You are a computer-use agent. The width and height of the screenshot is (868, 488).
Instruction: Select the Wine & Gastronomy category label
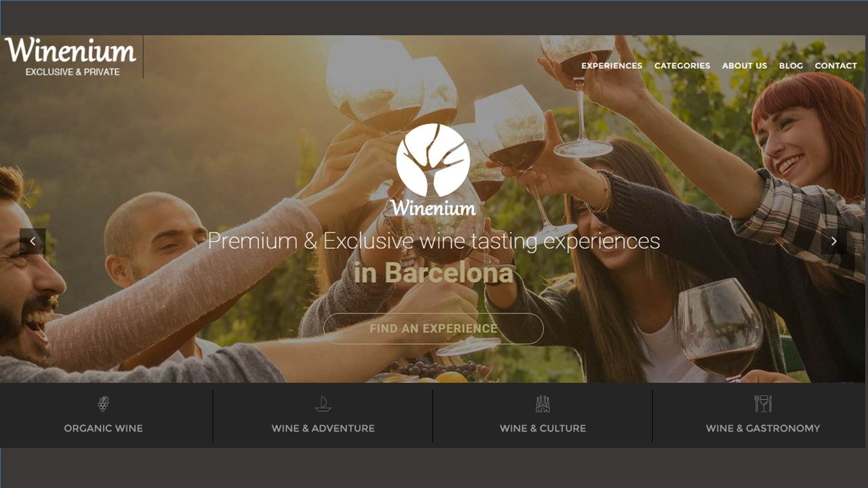click(x=763, y=428)
